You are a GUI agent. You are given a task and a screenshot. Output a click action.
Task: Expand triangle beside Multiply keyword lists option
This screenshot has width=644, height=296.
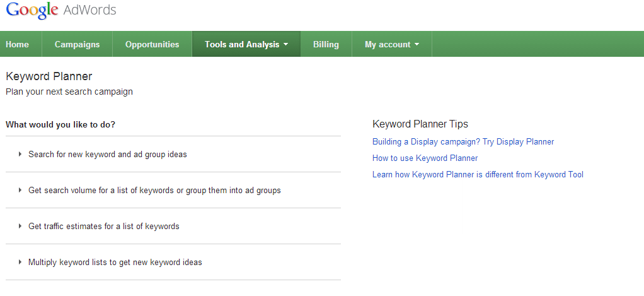coord(20,262)
